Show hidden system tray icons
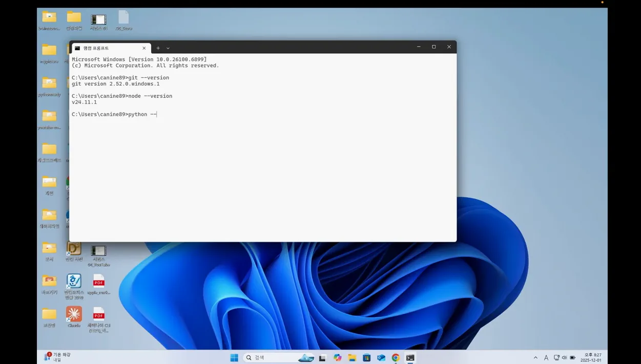This screenshot has height=364, width=641. click(x=535, y=358)
